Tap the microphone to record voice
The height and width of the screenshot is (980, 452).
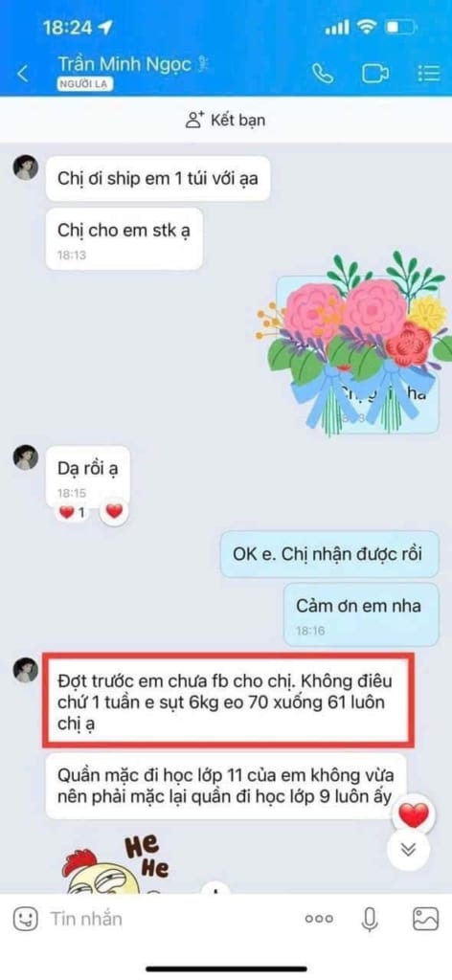[370, 919]
